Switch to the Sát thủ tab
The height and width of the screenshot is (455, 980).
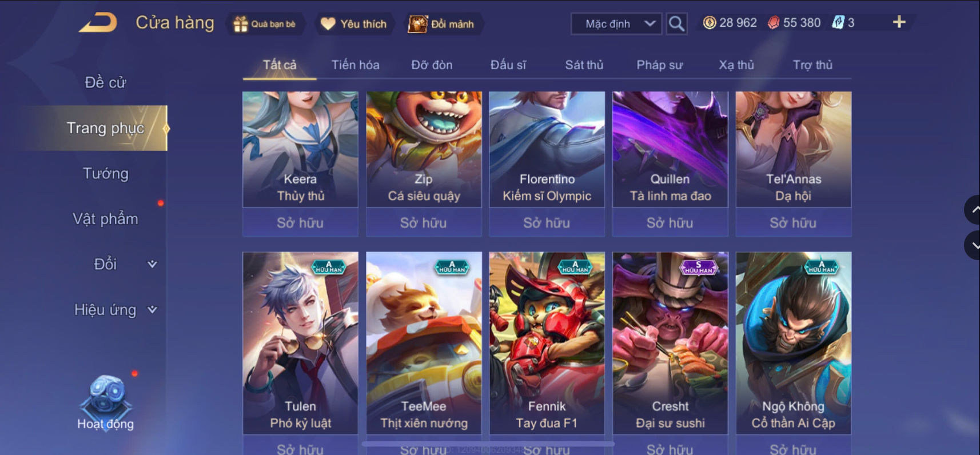[x=584, y=65]
